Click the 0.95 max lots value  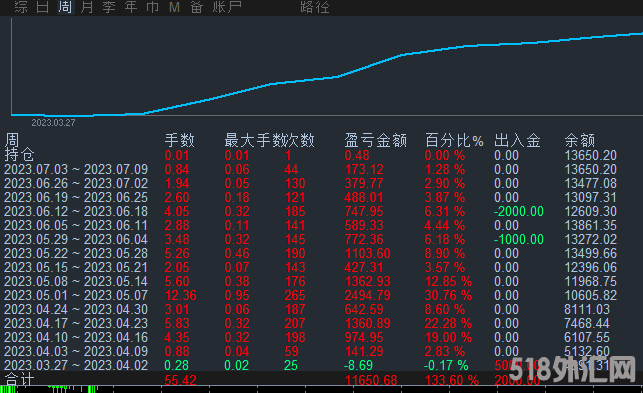click(237, 295)
